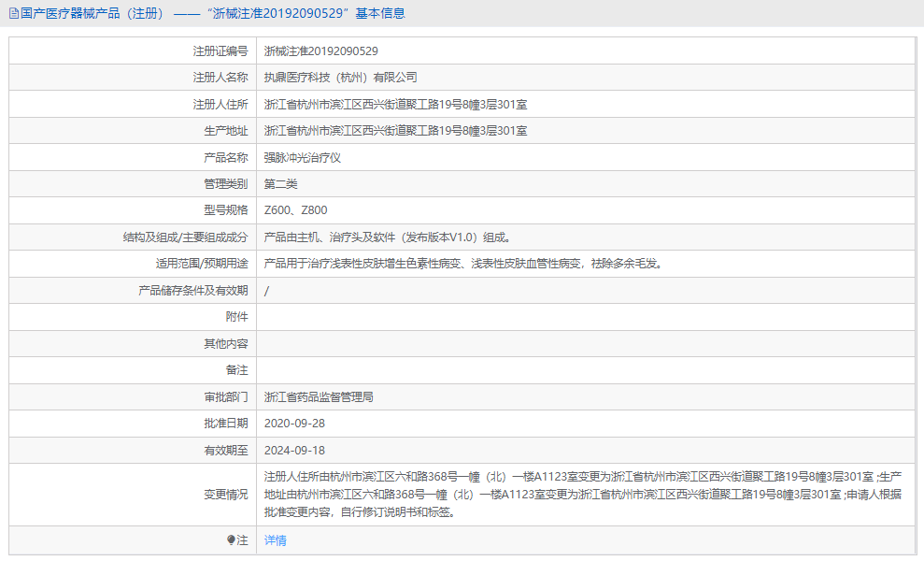Screen dimensions: 924x561
Task: Click the 其他内容 label
Action: coord(226,343)
